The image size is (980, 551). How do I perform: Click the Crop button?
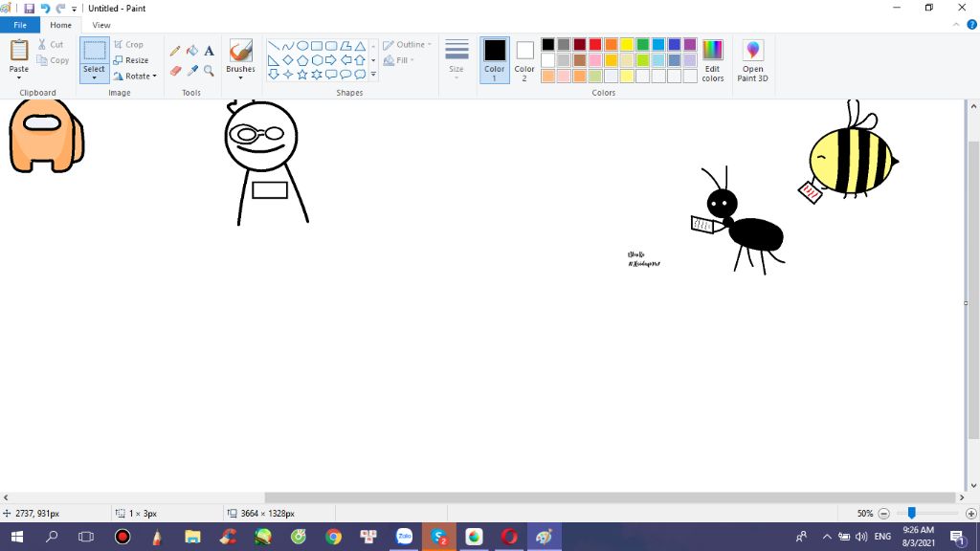tap(129, 45)
